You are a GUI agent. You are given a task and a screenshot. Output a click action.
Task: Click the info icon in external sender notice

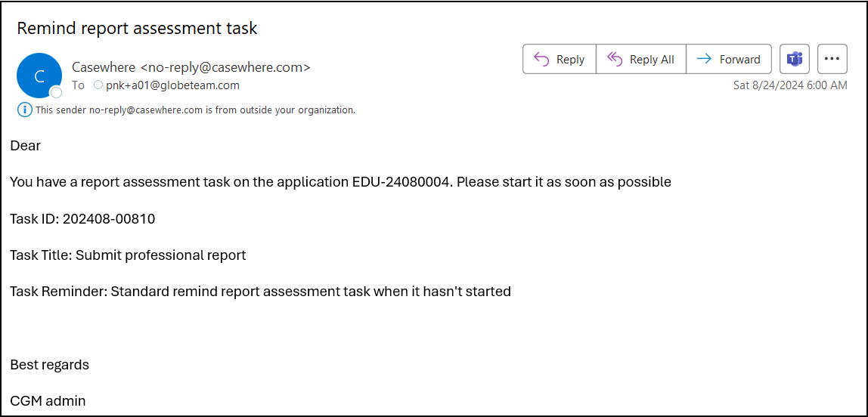click(24, 110)
